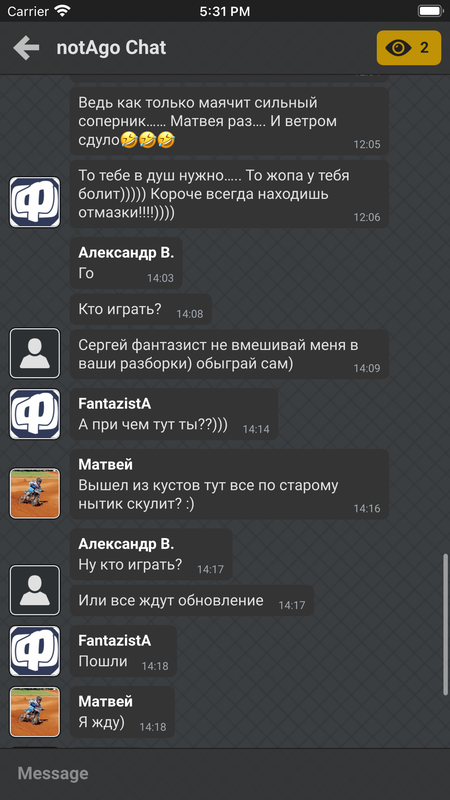This screenshot has width=450, height=800.
Task: Toggle the yellow eye viewers button
Action: [x=409, y=48]
